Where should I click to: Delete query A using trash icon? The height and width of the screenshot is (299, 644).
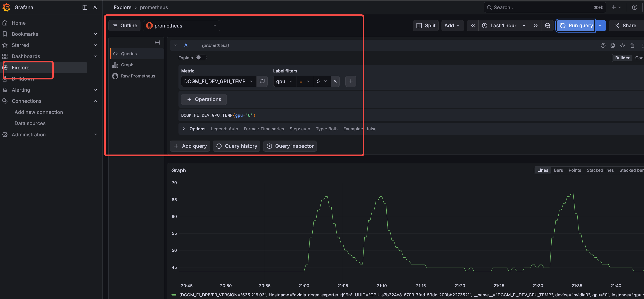[x=632, y=45]
